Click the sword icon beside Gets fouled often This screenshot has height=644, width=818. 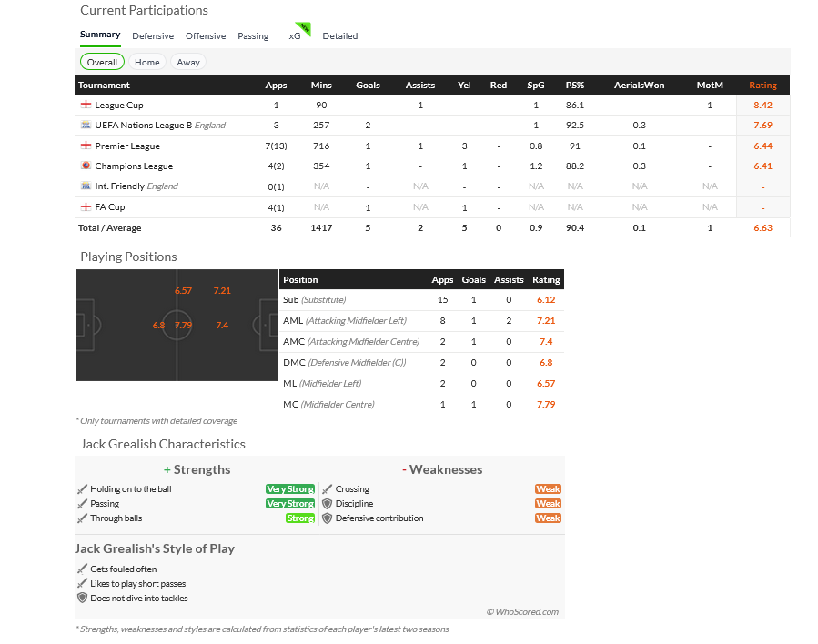(x=82, y=569)
